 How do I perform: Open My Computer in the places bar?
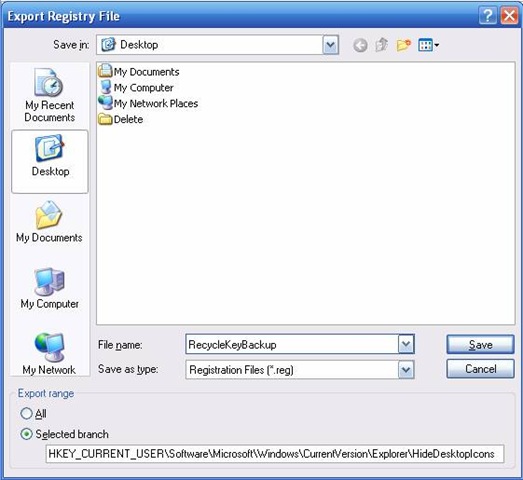click(49, 288)
